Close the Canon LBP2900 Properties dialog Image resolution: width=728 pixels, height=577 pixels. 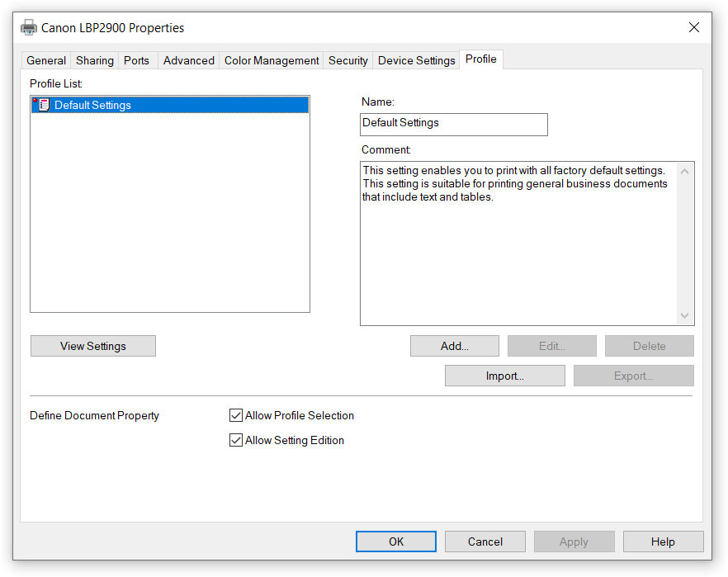coord(693,27)
